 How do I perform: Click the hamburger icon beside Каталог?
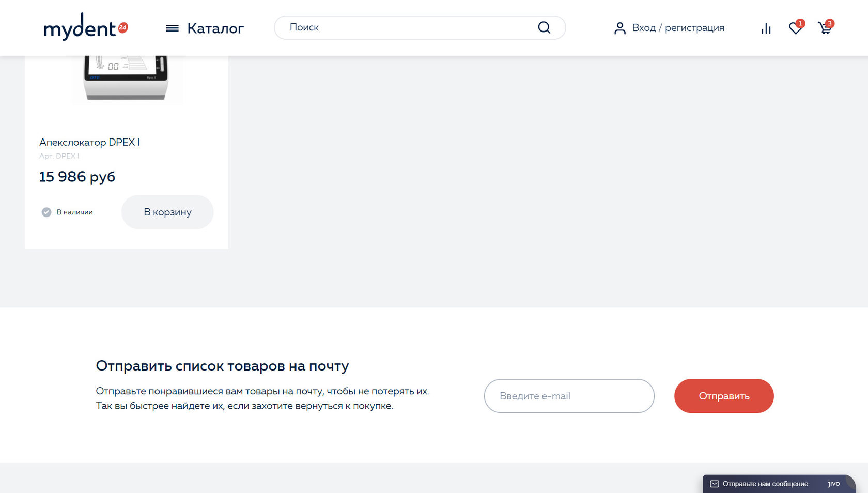coord(171,28)
